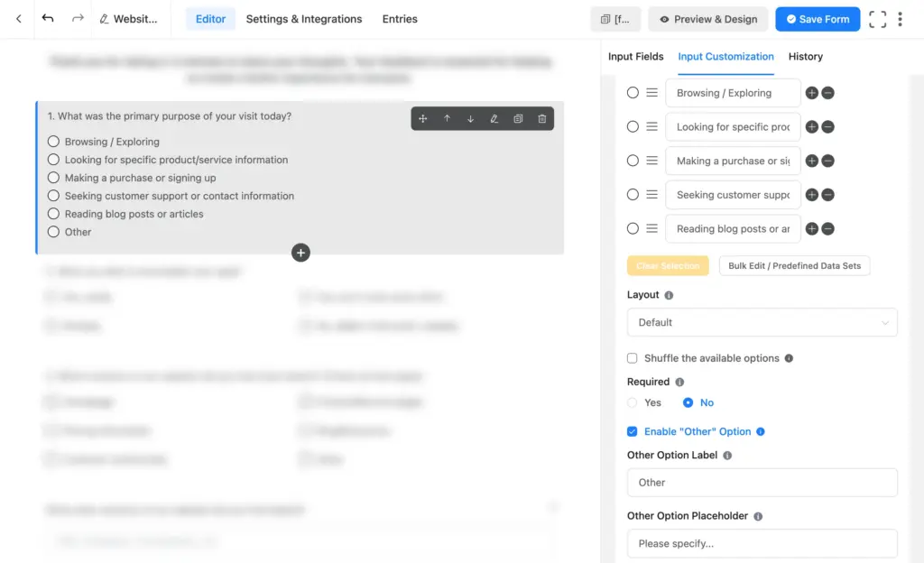The image size is (924, 563).
Task: Click the move handle in field toolbar
Action: point(422,118)
